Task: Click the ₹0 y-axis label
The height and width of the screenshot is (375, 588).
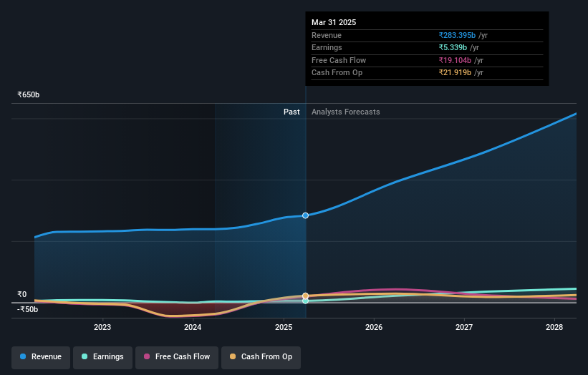Action: 22,294
